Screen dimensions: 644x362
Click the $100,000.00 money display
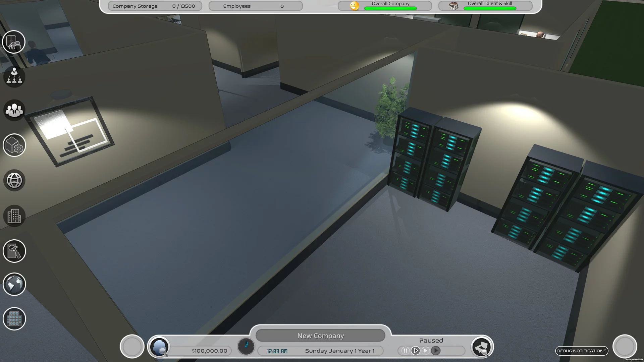pyautogui.click(x=209, y=351)
